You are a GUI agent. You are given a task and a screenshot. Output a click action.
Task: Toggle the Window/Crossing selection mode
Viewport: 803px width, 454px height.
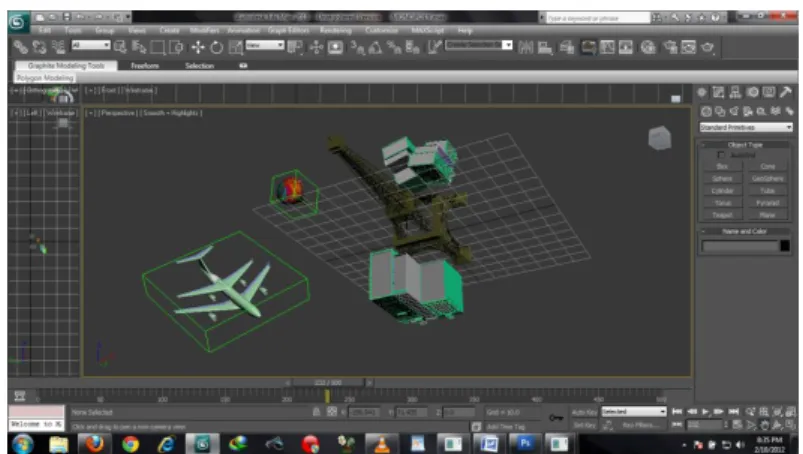click(176, 48)
